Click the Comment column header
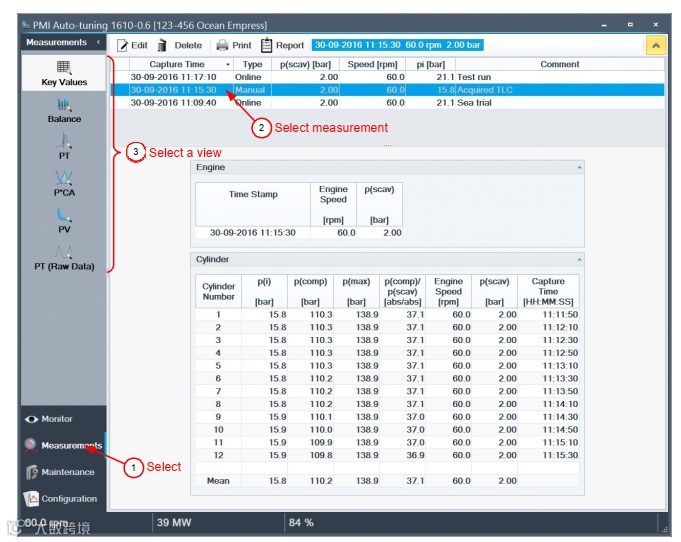This screenshot has height=542, width=681. tap(560, 64)
